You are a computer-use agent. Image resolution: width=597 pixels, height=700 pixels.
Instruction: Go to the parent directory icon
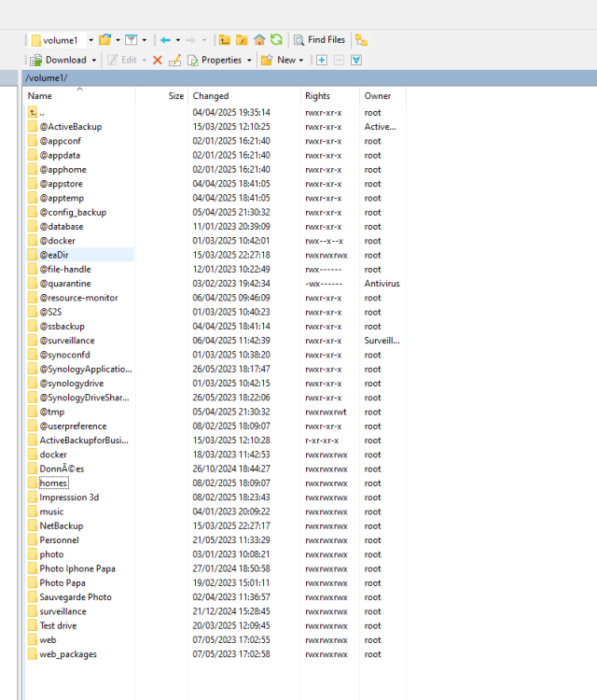click(x=225, y=40)
